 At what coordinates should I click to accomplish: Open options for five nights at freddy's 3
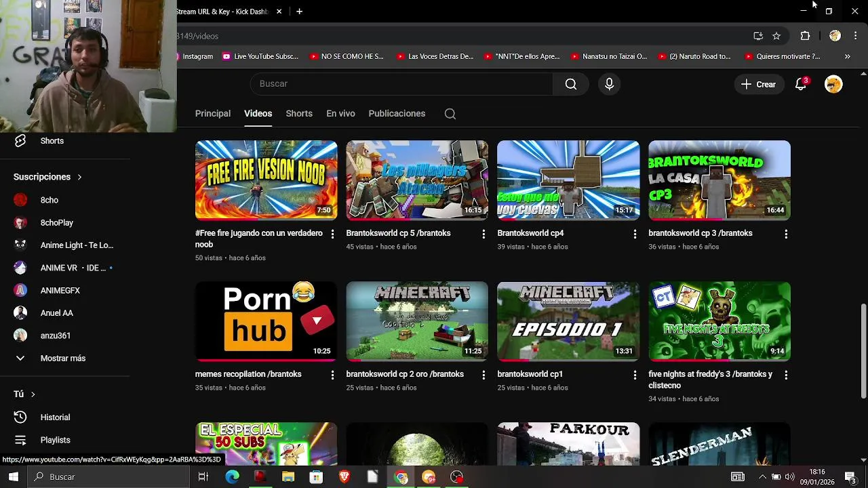pos(786,375)
